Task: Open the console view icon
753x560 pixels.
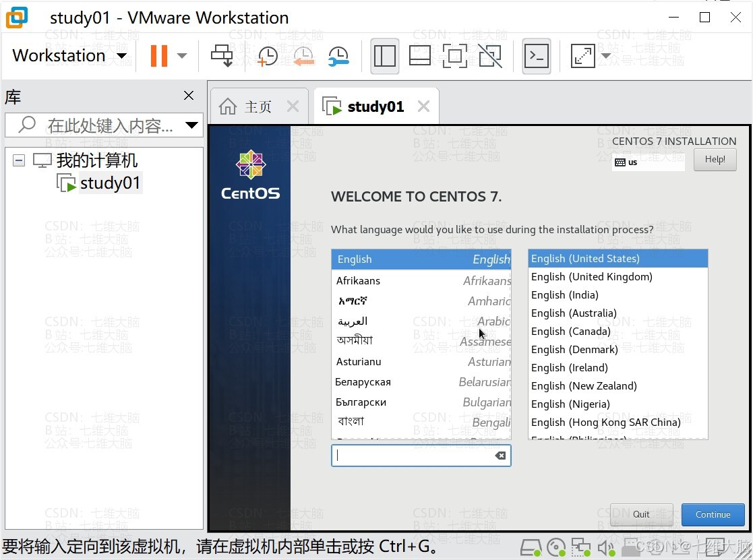Action: point(536,56)
